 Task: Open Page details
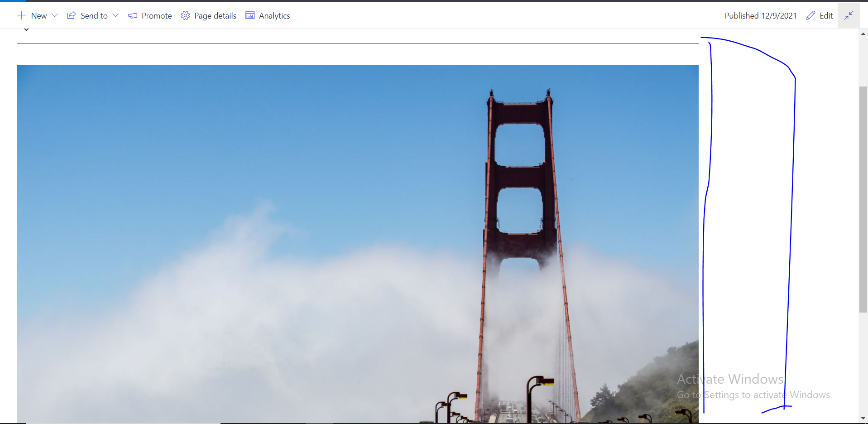215,16
